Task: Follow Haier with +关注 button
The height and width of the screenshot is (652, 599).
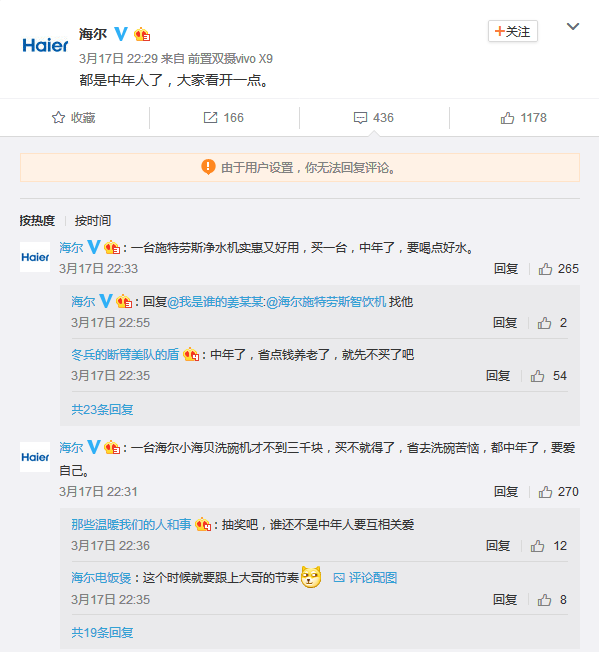Action: [513, 31]
